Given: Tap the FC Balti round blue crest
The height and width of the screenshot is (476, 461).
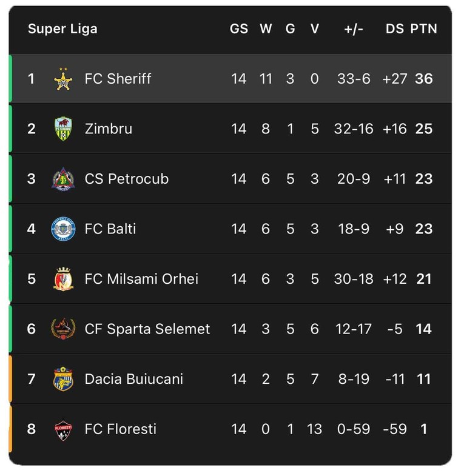Looking at the screenshot, I should [x=63, y=229].
